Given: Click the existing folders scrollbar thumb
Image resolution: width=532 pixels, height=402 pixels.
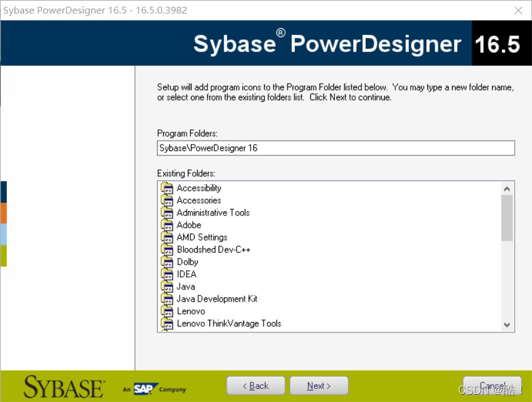Looking at the screenshot, I should 507,218.
